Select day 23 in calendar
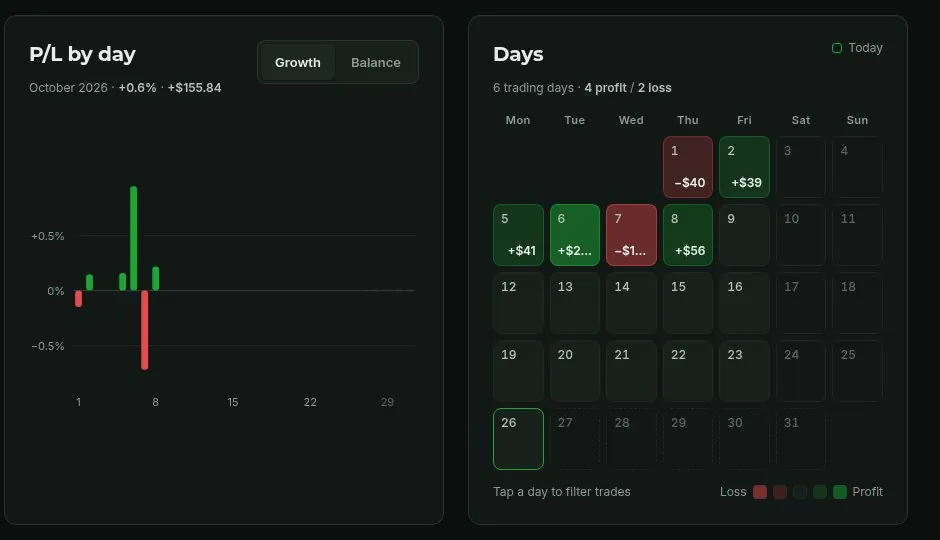 coord(744,371)
